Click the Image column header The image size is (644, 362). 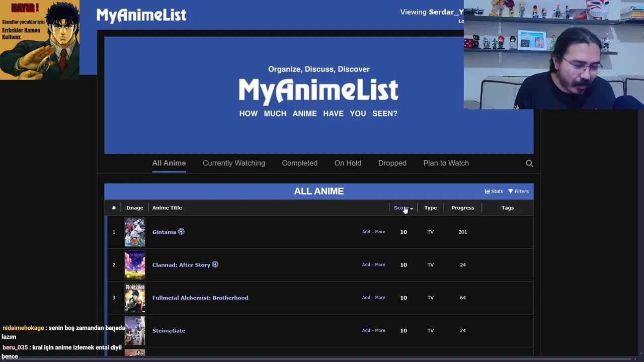pos(135,208)
